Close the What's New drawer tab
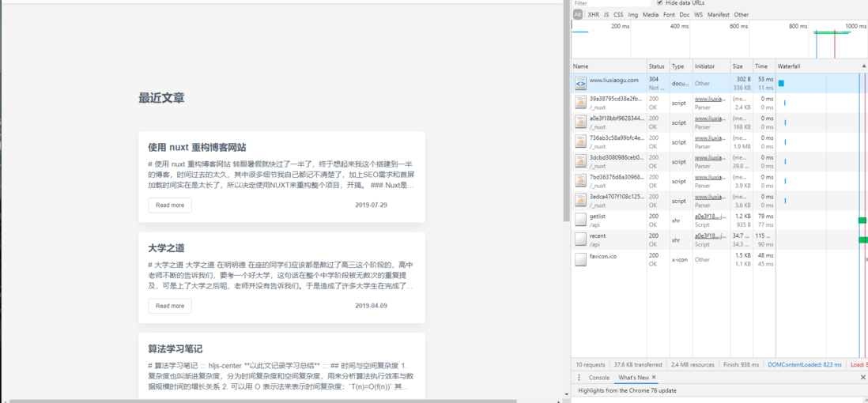 click(x=654, y=378)
